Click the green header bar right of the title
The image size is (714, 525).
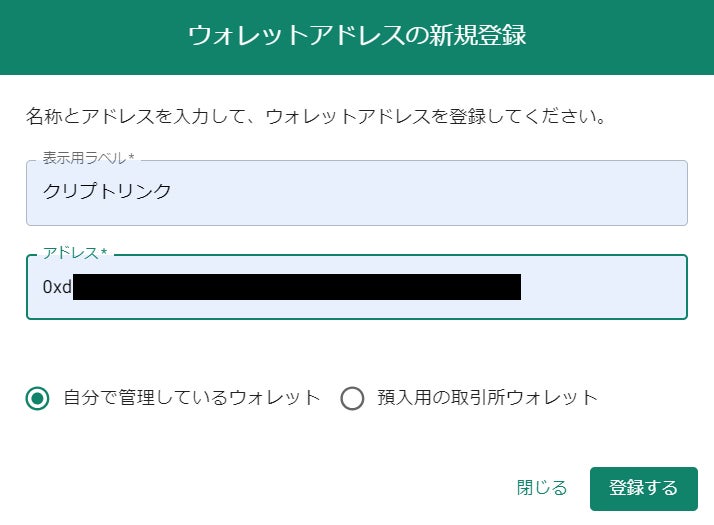click(x=620, y=36)
